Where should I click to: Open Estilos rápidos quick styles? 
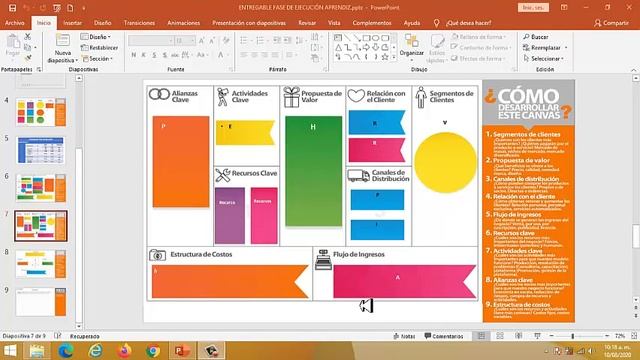[437, 48]
